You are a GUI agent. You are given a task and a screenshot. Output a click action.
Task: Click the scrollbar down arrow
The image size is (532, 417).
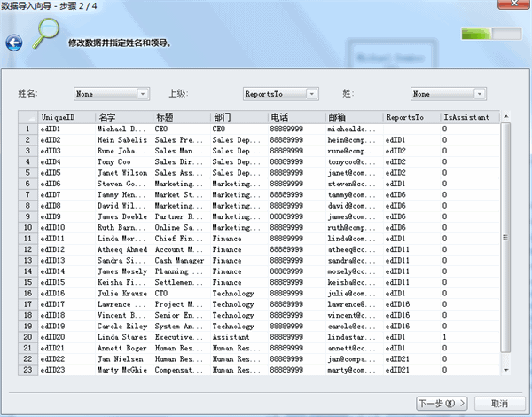pos(505,369)
